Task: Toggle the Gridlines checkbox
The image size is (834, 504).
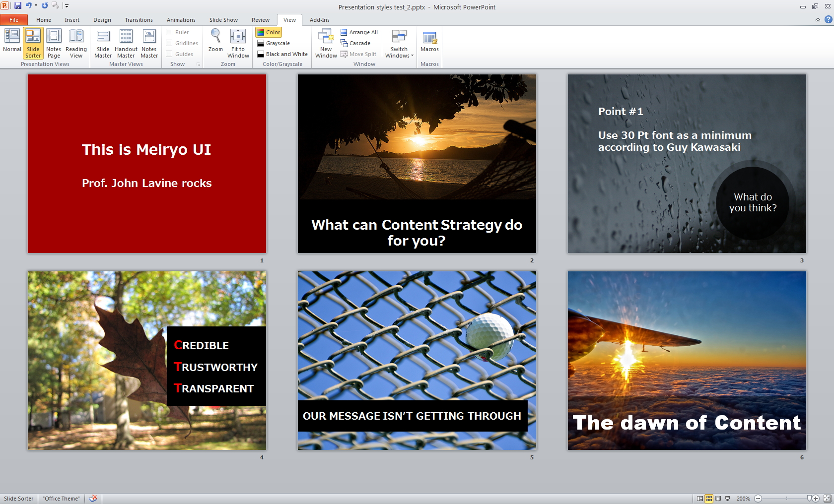Action: pyautogui.click(x=169, y=43)
